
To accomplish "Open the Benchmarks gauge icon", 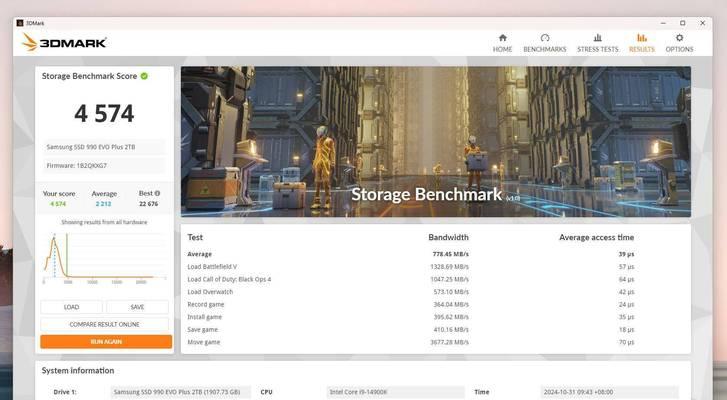I will click(x=545, y=38).
